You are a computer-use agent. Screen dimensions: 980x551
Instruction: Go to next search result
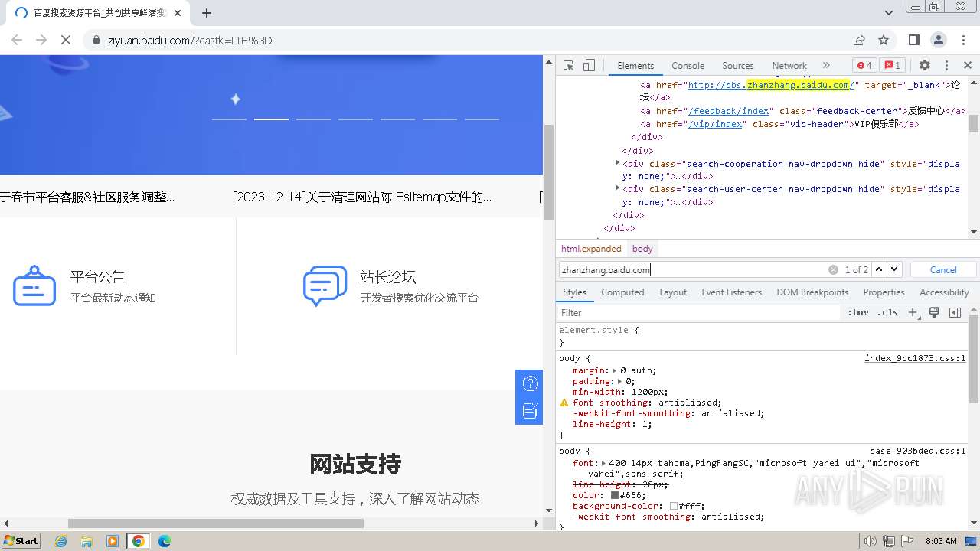(x=894, y=269)
